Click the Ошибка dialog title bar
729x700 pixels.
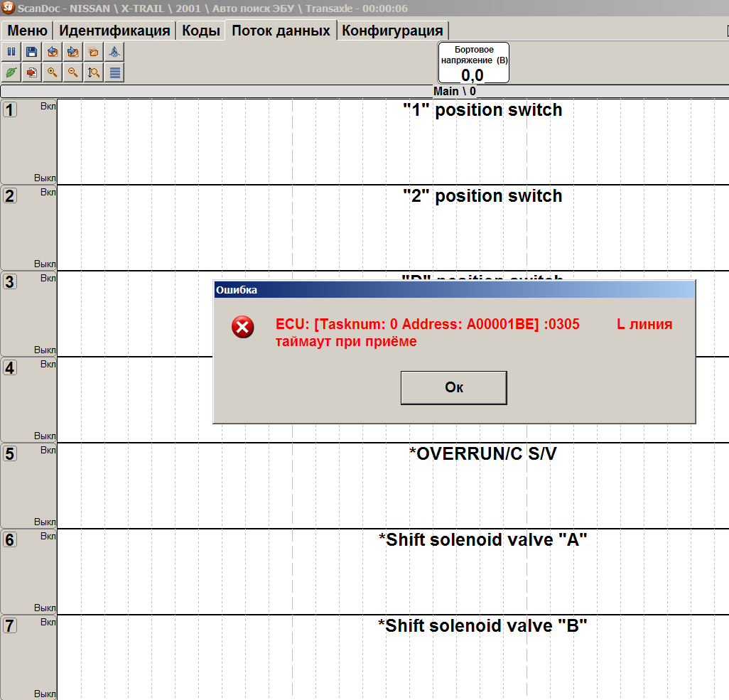(x=454, y=290)
